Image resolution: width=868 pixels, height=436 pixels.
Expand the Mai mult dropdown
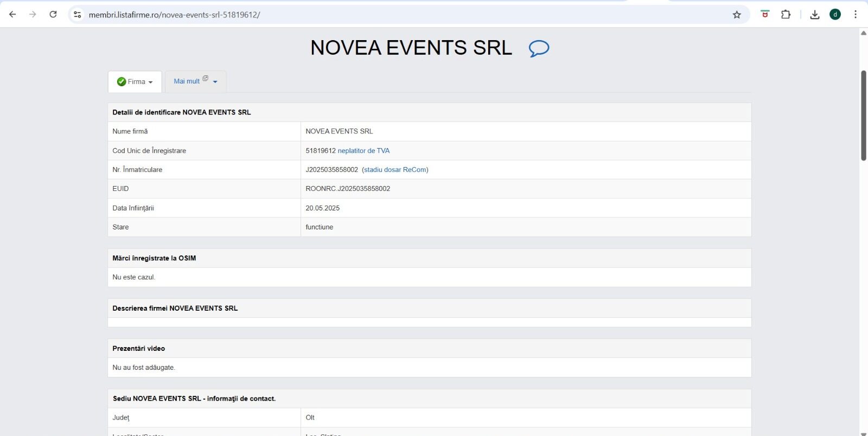(x=195, y=81)
